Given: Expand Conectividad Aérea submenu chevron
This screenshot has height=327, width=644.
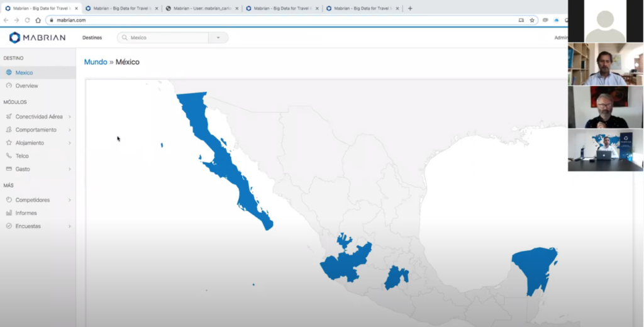Looking at the screenshot, I should point(69,117).
